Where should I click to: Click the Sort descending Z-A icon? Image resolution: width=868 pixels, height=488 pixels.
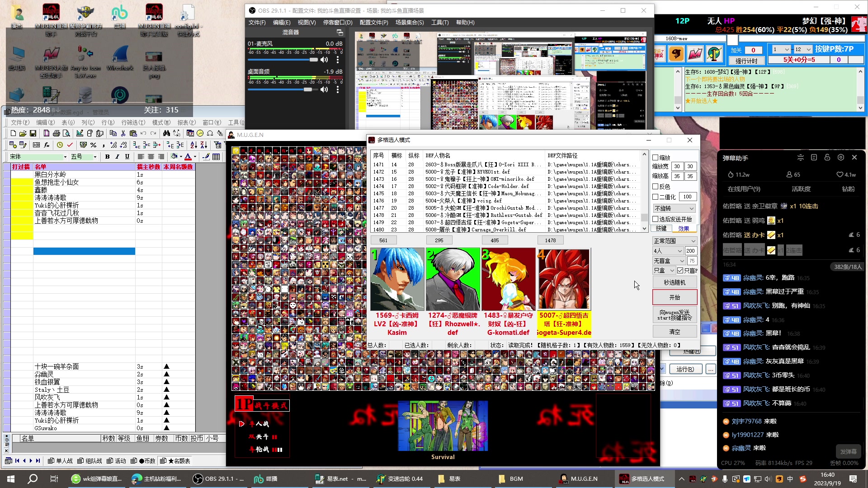204,145
